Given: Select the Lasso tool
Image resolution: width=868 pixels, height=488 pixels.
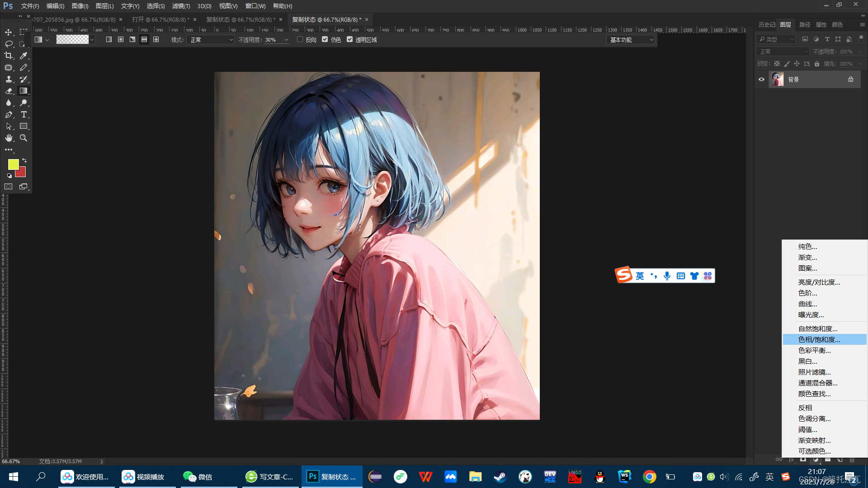Looking at the screenshot, I should coord(9,44).
